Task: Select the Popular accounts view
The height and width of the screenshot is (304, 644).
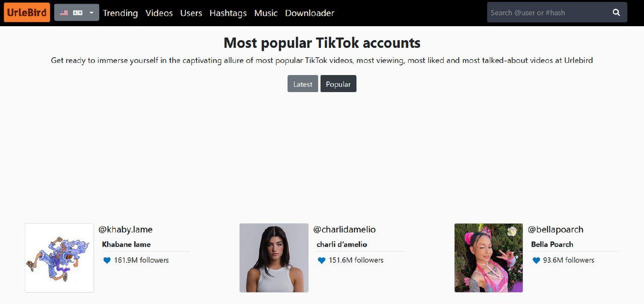Action: (x=338, y=84)
